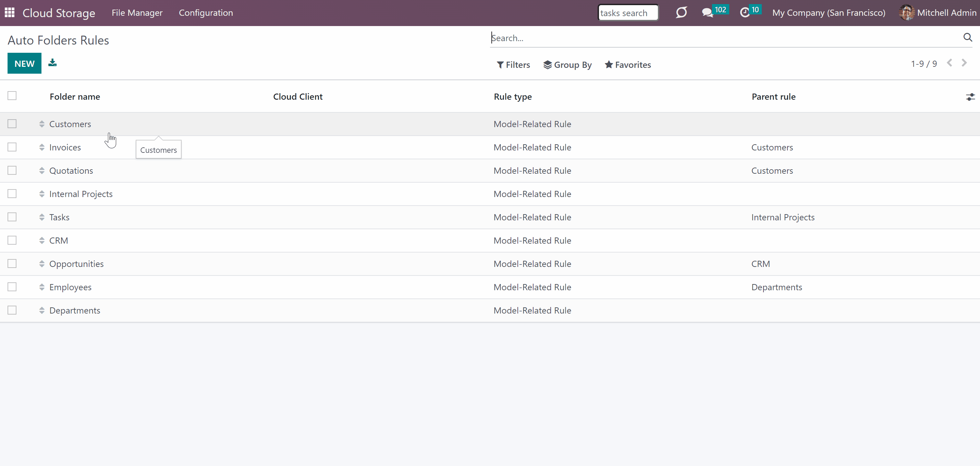Open the support chat bubble icon
Image resolution: width=980 pixels, height=466 pixels.
point(681,13)
